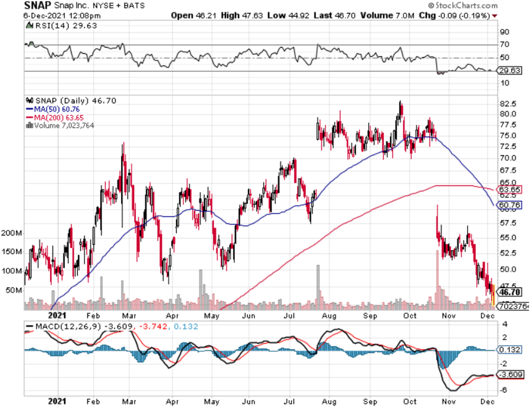This screenshot has height=408, width=532.
Task: Click the MACD(12,26,9) indicator label
Action: click(x=61, y=327)
